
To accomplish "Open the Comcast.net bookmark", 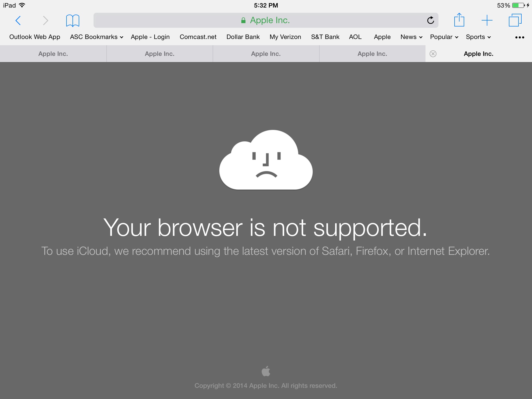I will (x=198, y=37).
